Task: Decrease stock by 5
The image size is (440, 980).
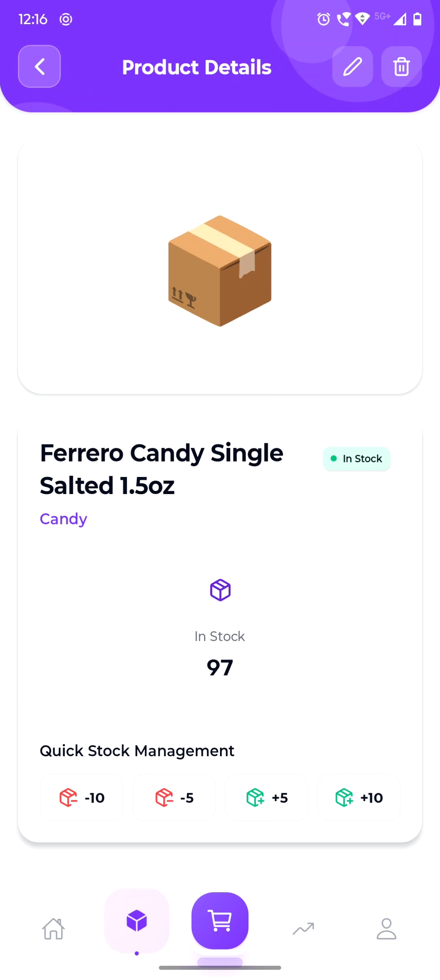Action: coord(174,798)
